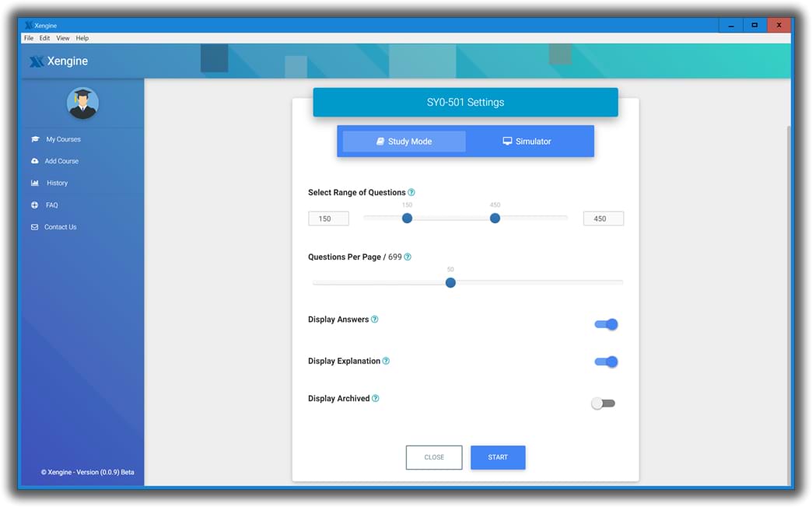Click the range end input field showing 450
Screen dimensions: 812x507
click(x=604, y=219)
